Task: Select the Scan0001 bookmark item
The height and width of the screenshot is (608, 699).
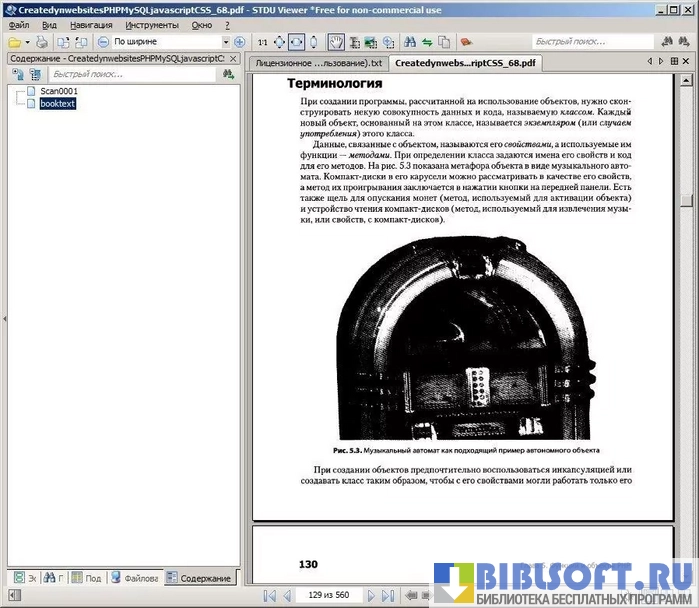Action: 59,91
